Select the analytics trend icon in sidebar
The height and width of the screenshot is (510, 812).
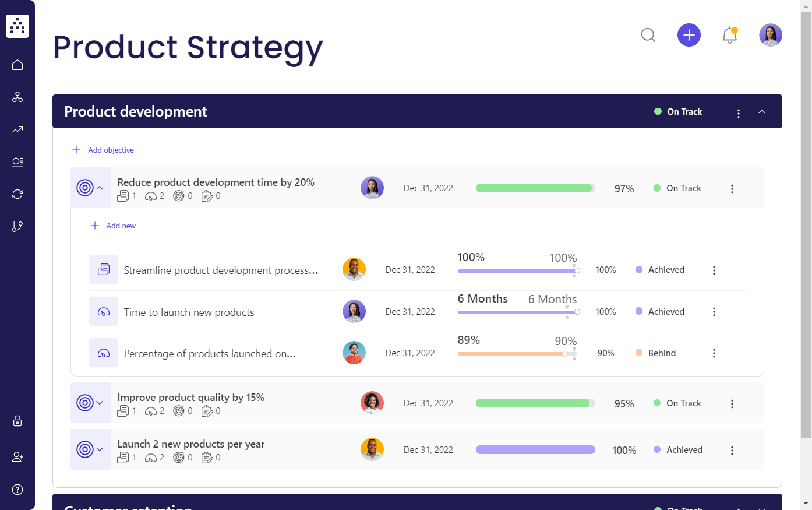click(17, 129)
